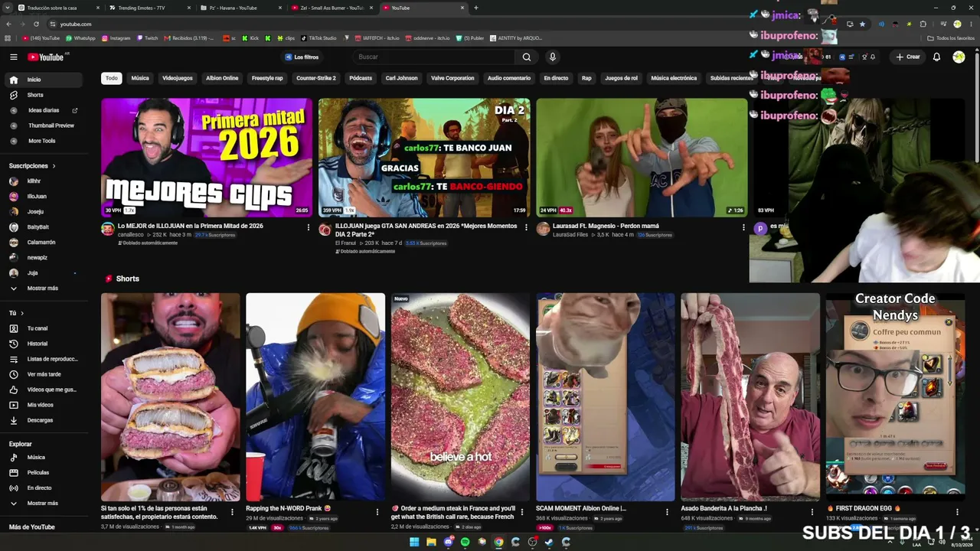Open options menu for ILLOJUAN GTA San Andreas video
This screenshot has width=980, height=551.
tap(526, 227)
